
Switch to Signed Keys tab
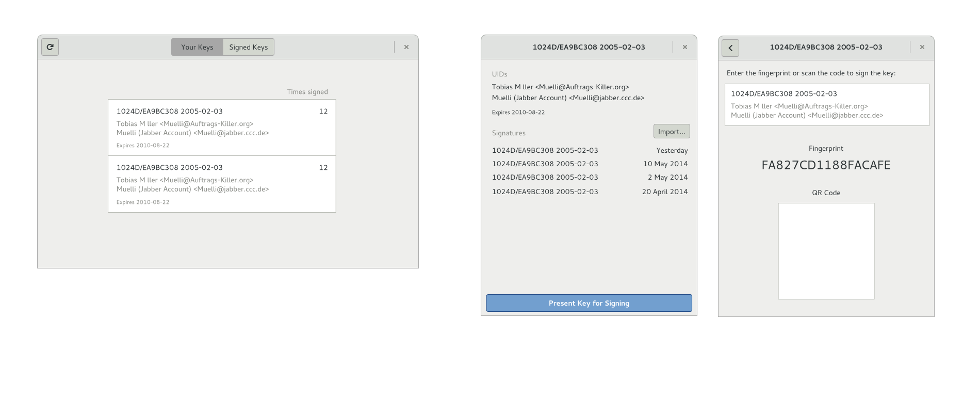pos(249,47)
